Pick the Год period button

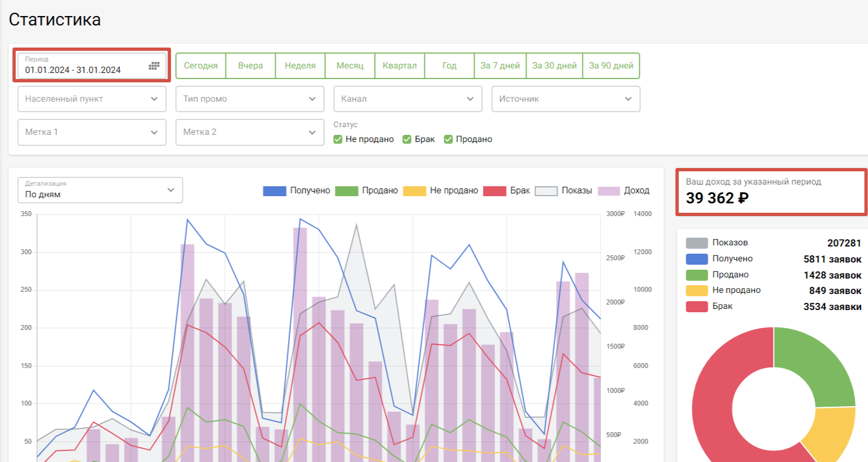(x=450, y=66)
